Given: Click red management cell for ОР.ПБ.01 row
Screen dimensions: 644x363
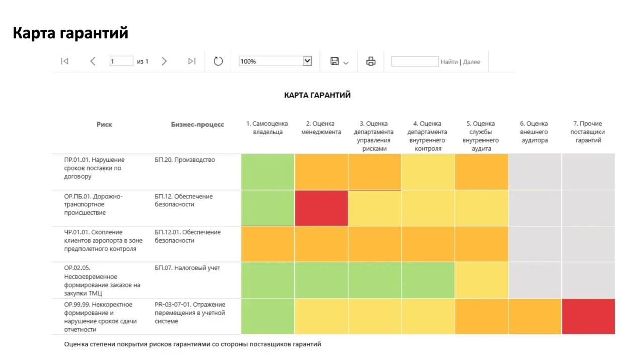Looking at the screenshot, I should click(x=321, y=208).
